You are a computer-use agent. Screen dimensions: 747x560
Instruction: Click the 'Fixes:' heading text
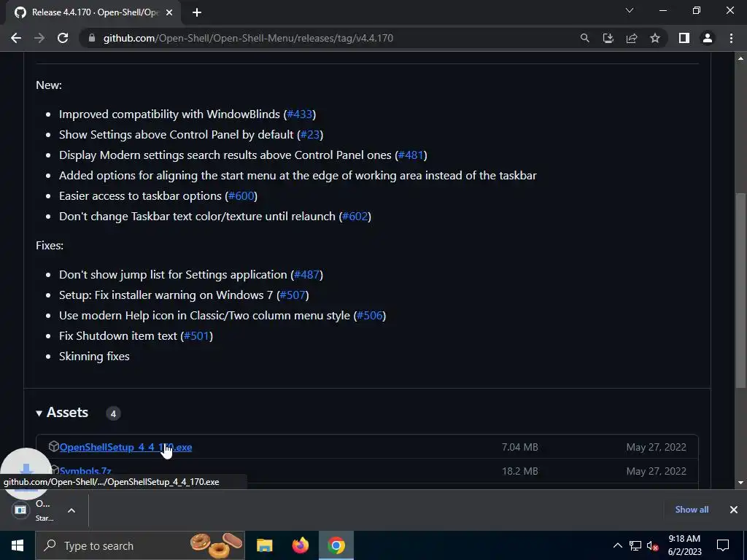pos(50,246)
